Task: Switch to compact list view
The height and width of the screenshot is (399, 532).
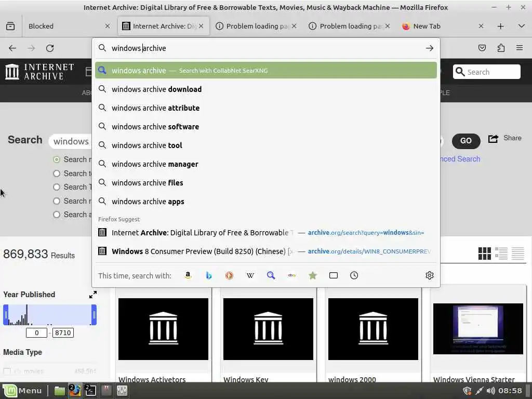Action: pyautogui.click(x=518, y=253)
